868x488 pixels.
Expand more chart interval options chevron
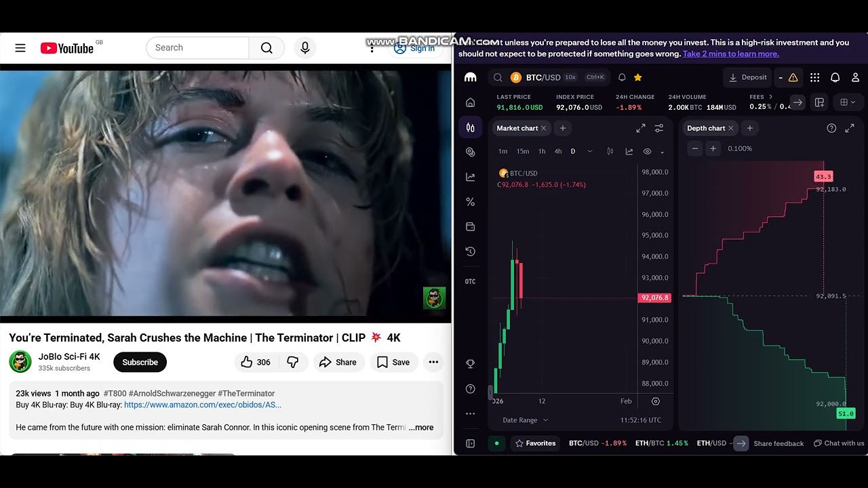click(x=589, y=151)
